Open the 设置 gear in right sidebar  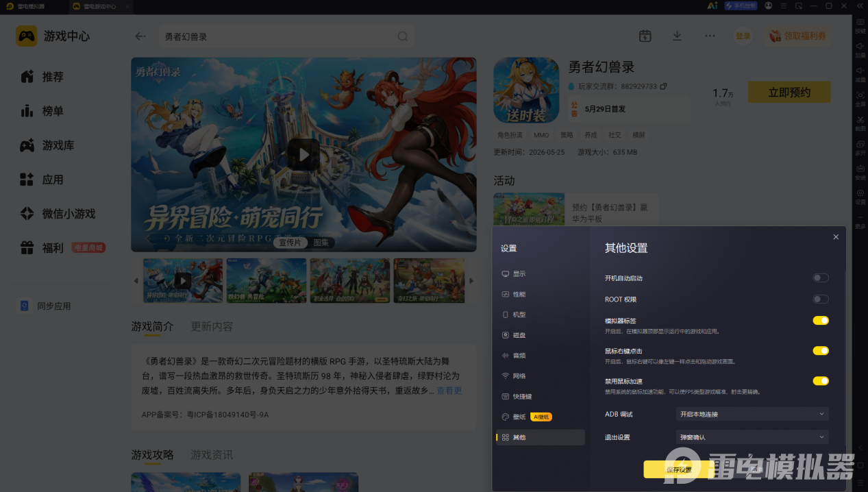coord(860,197)
